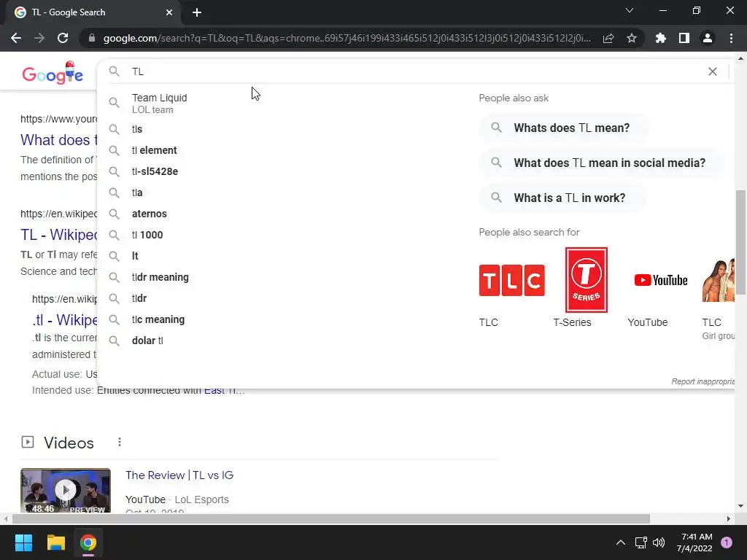The height and width of the screenshot is (560, 747).
Task: Click the Chrome address bar URL
Action: (x=347, y=38)
